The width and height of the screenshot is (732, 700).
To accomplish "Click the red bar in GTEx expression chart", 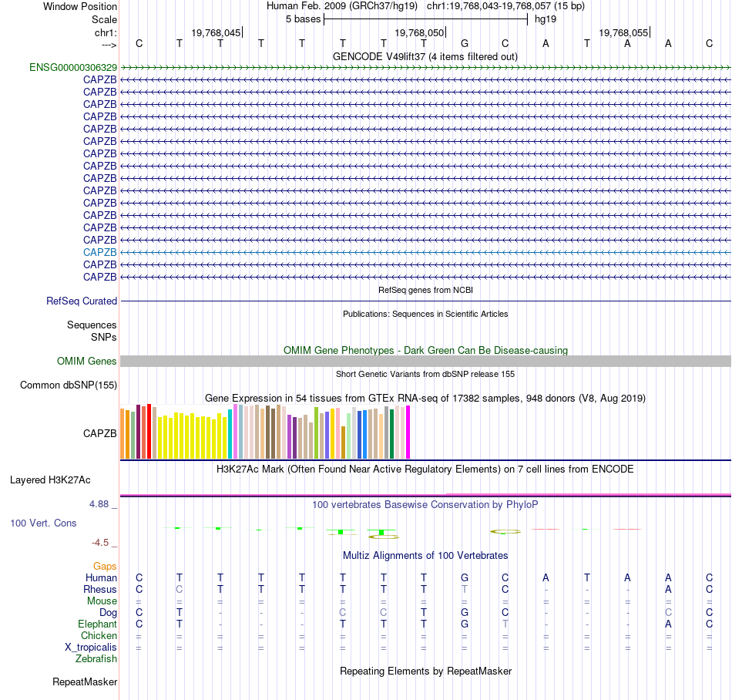I will point(149,432).
